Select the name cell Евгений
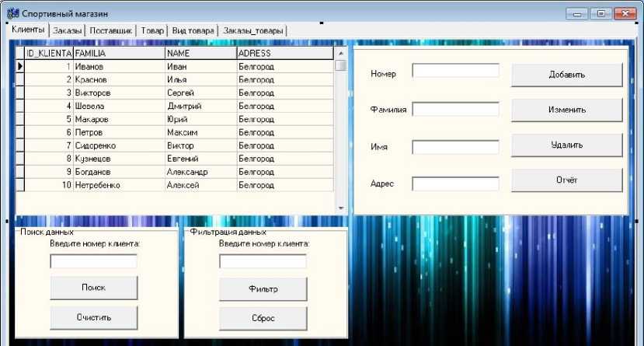The height and width of the screenshot is (346, 644). pyautogui.click(x=201, y=159)
